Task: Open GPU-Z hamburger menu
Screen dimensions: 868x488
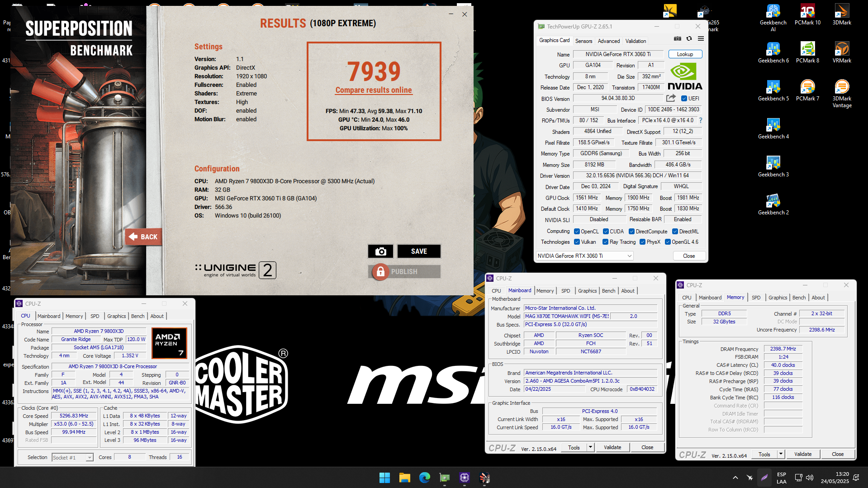Action: [x=701, y=39]
